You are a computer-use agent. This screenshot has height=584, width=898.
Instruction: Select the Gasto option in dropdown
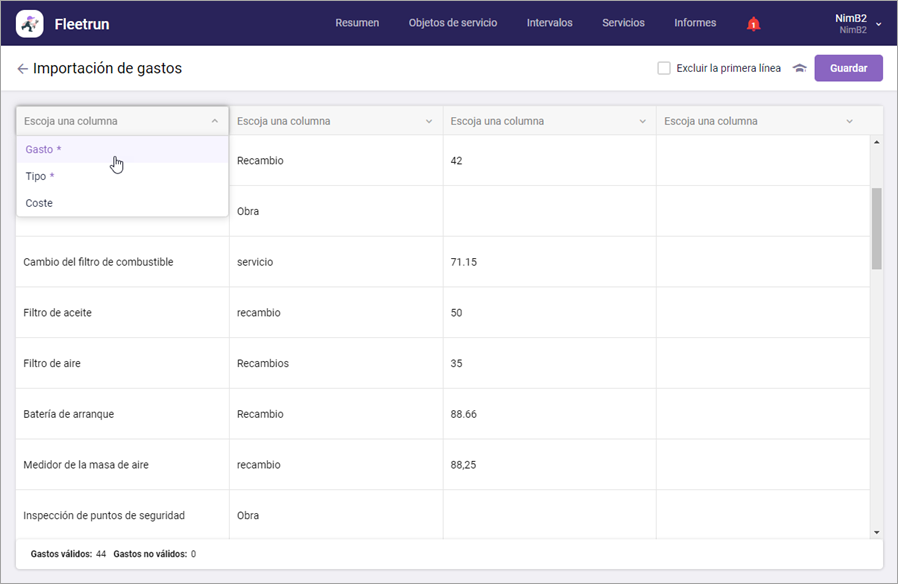[43, 149]
